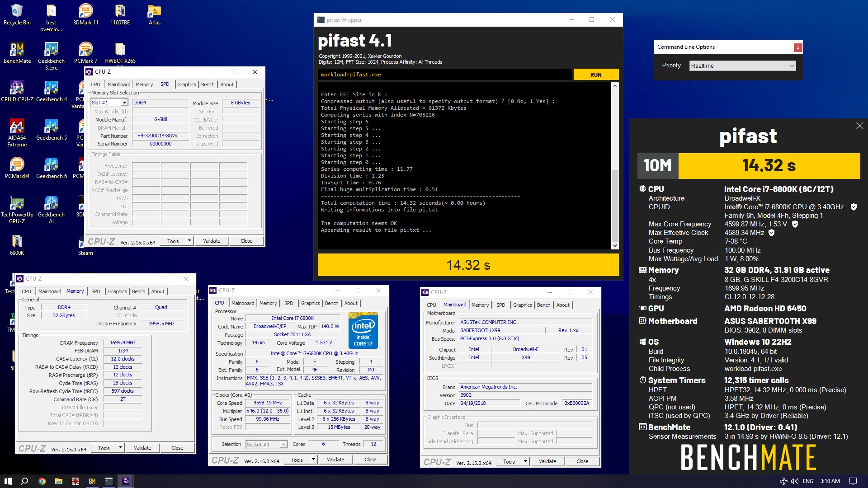Open the Windows Start menu
This screenshot has width=868, height=488.
(x=8, y=481)
